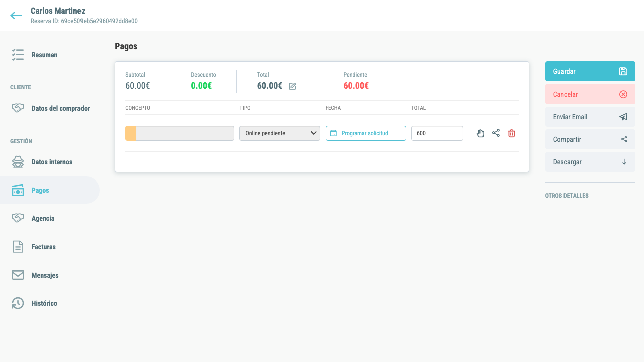Viewport: 644px width, 362px height.
Task: Delete payment with red trash icon
Action: [x=512, y=133]
